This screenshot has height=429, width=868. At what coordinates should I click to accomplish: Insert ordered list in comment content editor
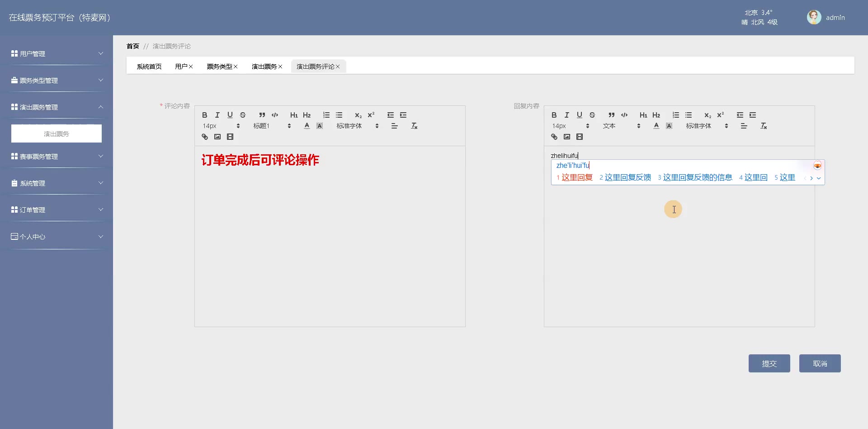click(326, 115)
